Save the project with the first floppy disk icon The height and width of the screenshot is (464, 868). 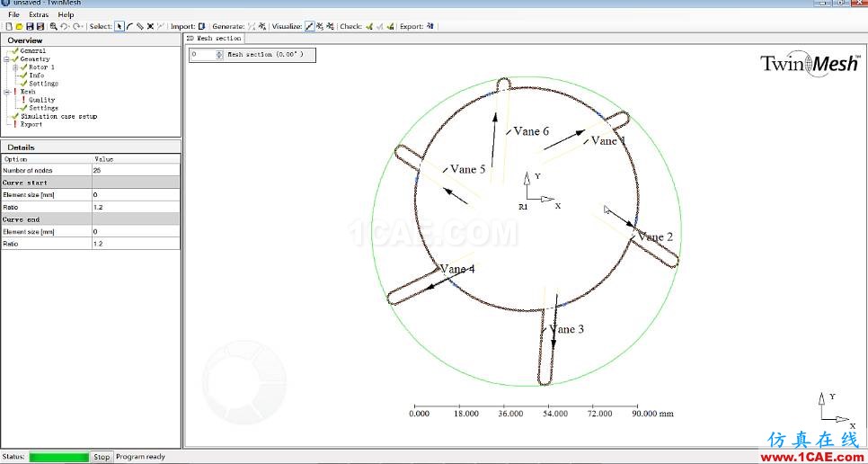30,26
